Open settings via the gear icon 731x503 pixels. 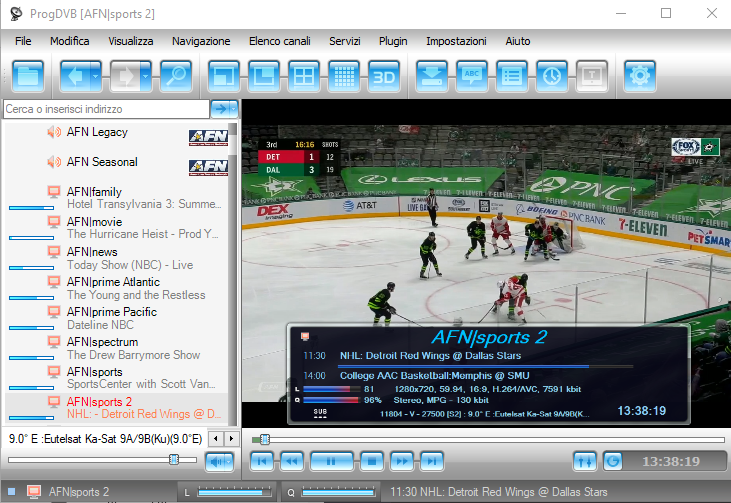640,76
